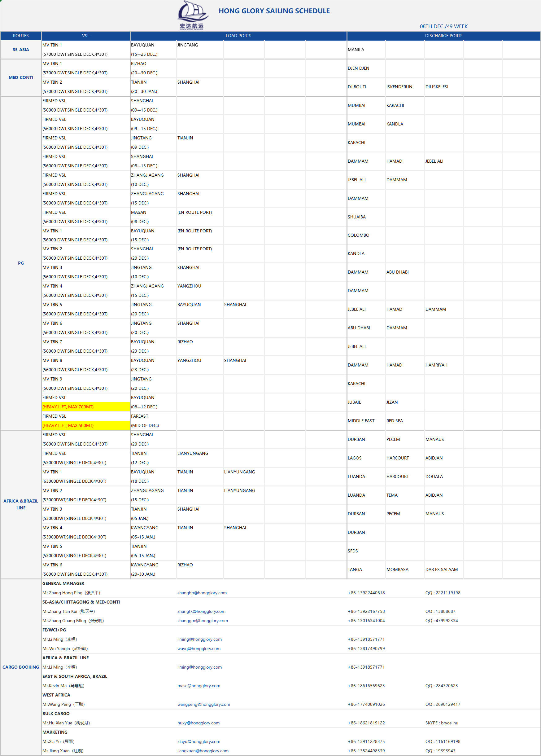Select the 08TH DEC./49 WEEK date text
Viewport: 541px width, 756px height.
pos(443,26)
